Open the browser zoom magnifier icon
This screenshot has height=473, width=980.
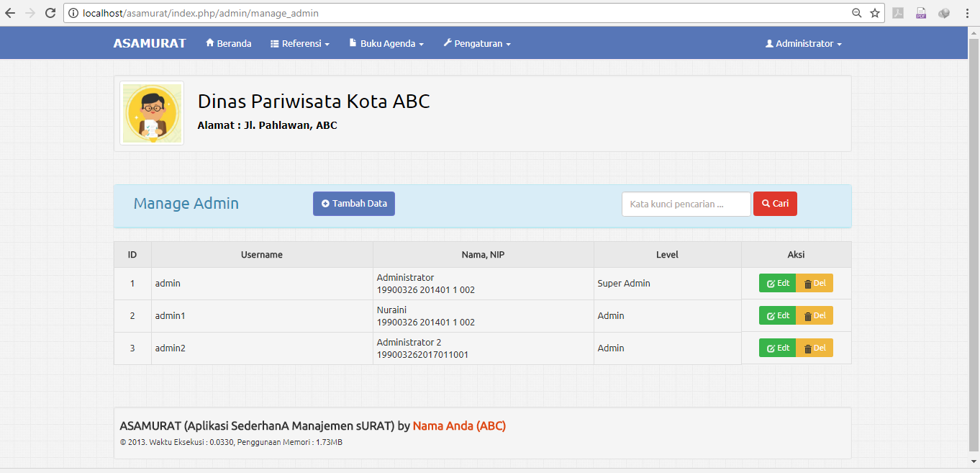pyautogui.click(x=856, y=13)
